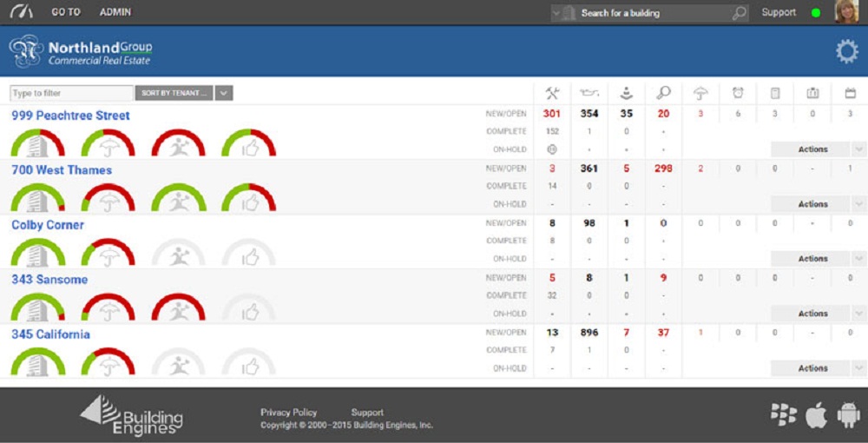Expand Actions dropdown arrow for 343 Sansome

tap(858, 314)
